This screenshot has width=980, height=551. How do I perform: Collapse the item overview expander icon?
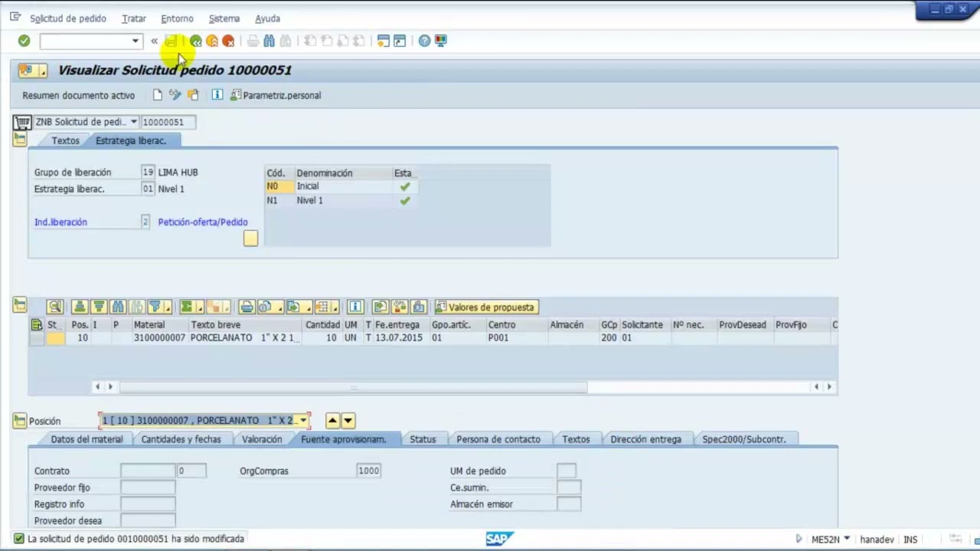click(x=20, y=305)
